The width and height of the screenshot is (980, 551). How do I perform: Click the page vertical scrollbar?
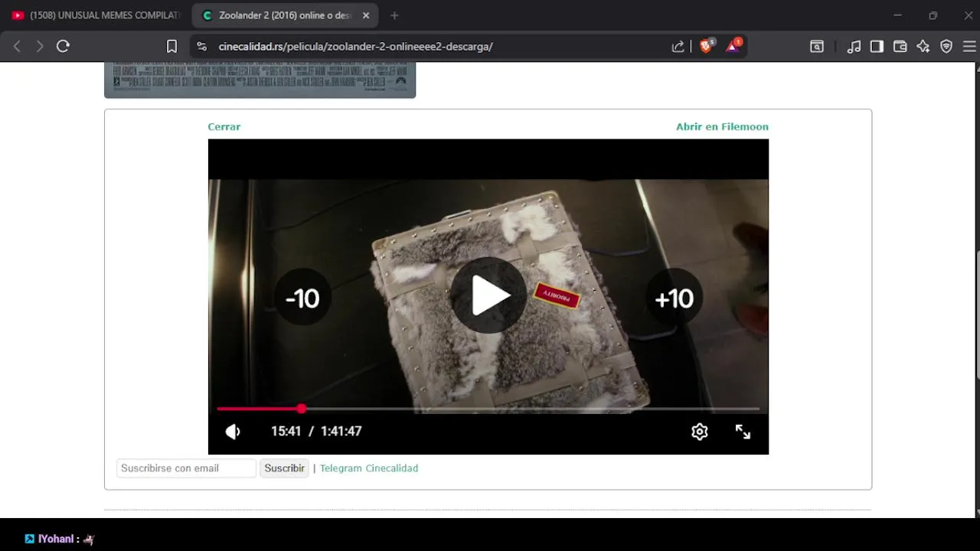[976, 314]
